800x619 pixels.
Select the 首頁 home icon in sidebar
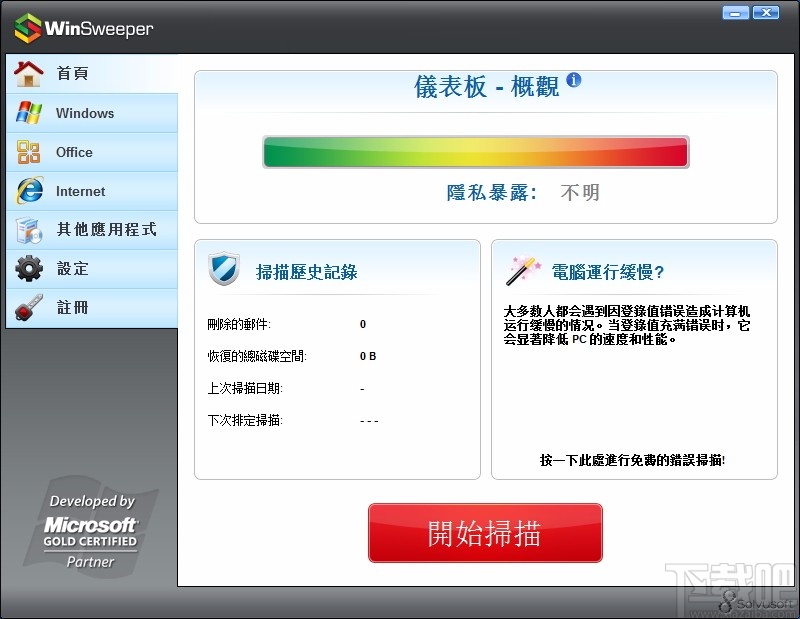pyautogui.click(x=28, y=72)
